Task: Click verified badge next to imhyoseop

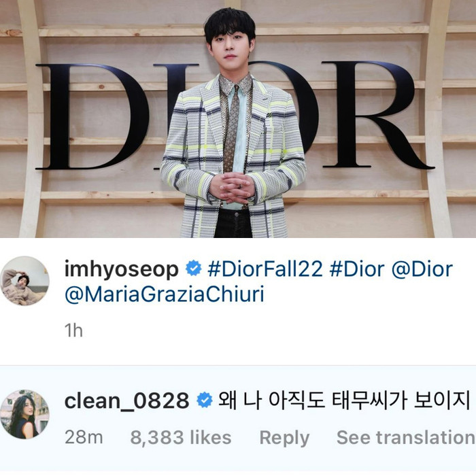Action: [x=193, y=269]
